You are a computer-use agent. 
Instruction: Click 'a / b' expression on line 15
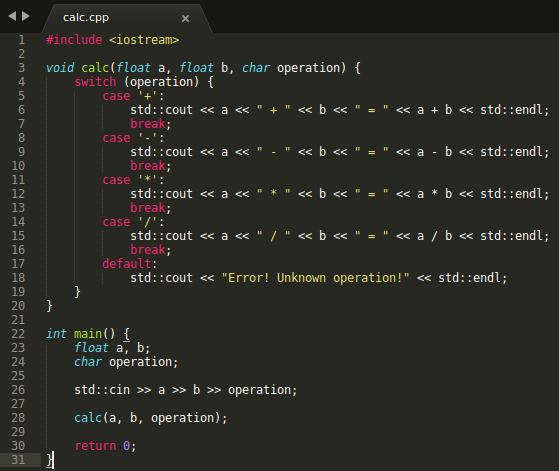pyautogui.click(x=434, y=236)
